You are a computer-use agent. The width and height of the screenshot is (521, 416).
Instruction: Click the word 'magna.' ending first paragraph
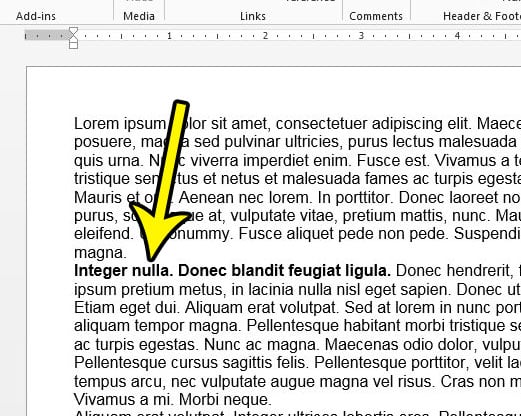[x=100, y=253]
